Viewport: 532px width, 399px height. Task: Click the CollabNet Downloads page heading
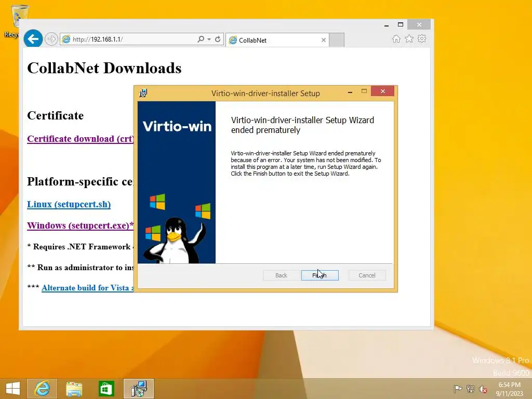coord(104,68)
